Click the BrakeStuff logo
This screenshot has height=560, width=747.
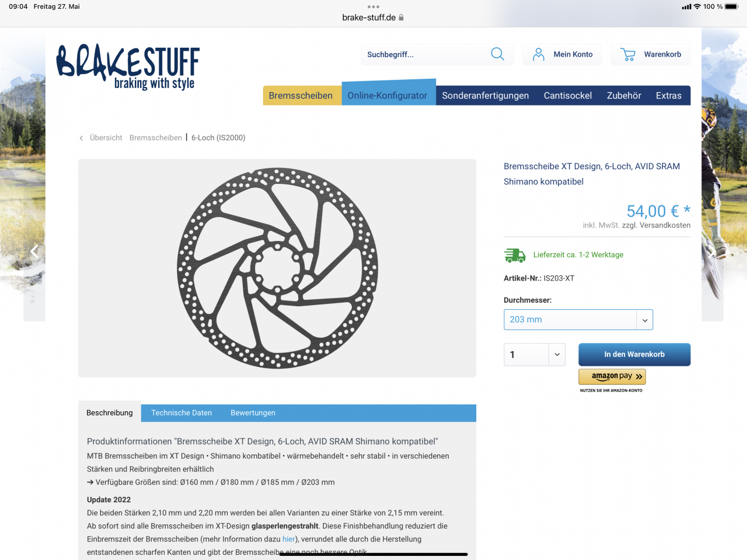(128, 67)
